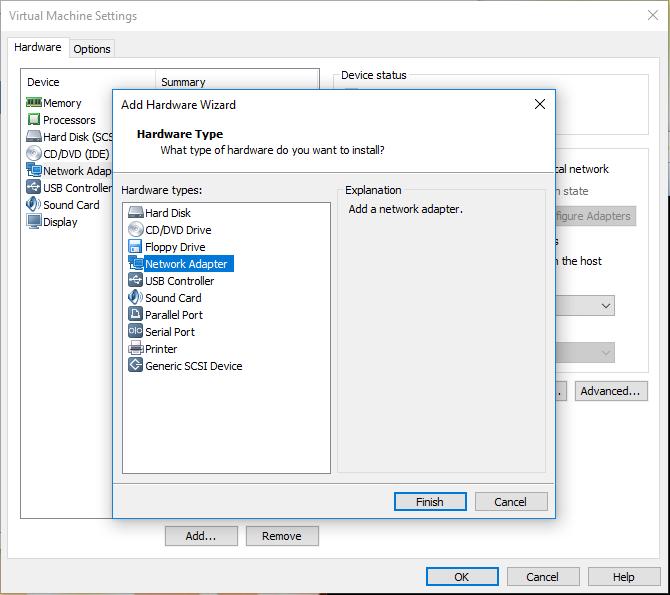The width and height of the screenshot is (670, 595).
Task: Click the Processors icon in device list
Action: tap(34, 119)
